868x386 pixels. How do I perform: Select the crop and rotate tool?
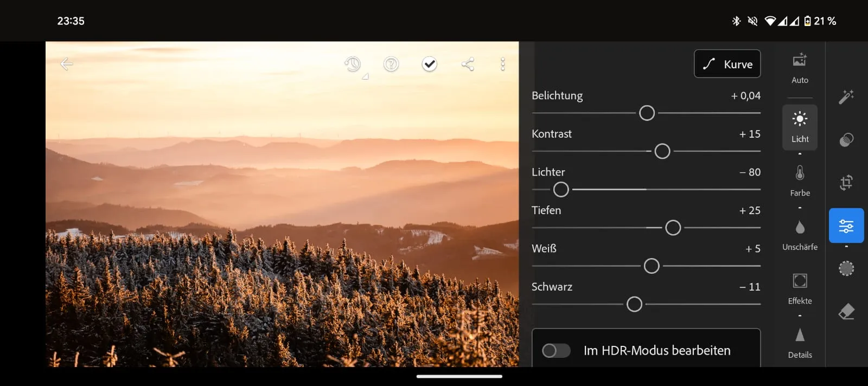coord(846,183)
